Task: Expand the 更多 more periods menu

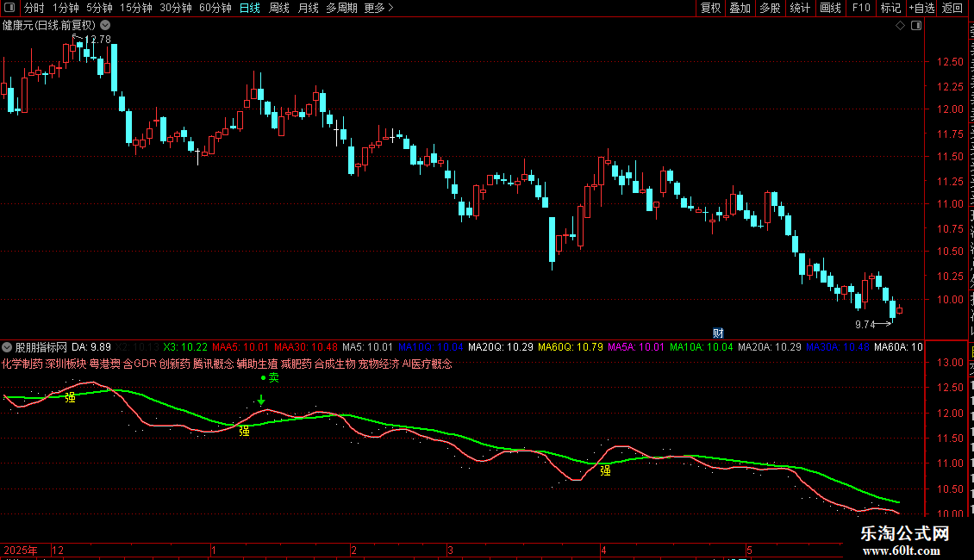Action: (x=378, y=8)
